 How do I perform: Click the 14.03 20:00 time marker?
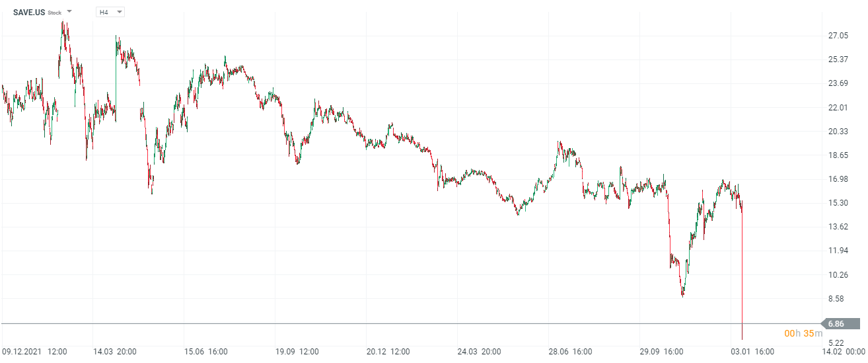114,351
